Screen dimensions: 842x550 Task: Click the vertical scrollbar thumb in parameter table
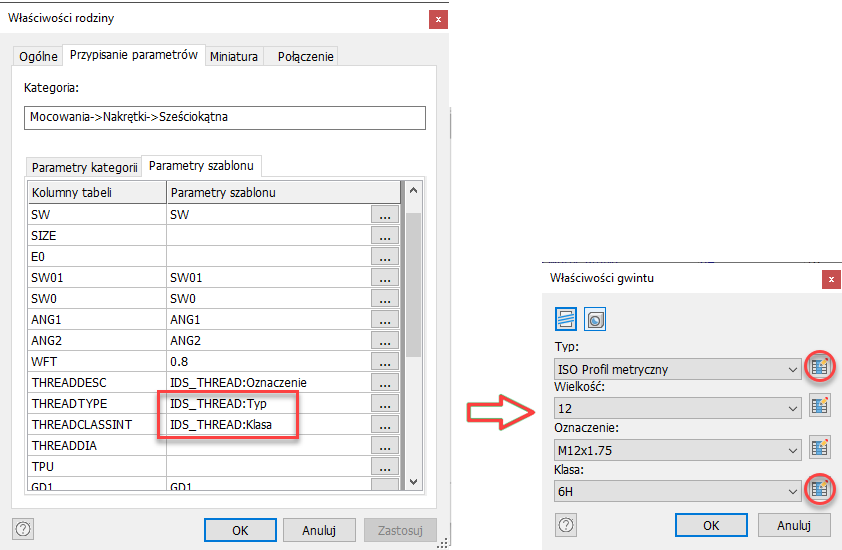pos(413,285)
